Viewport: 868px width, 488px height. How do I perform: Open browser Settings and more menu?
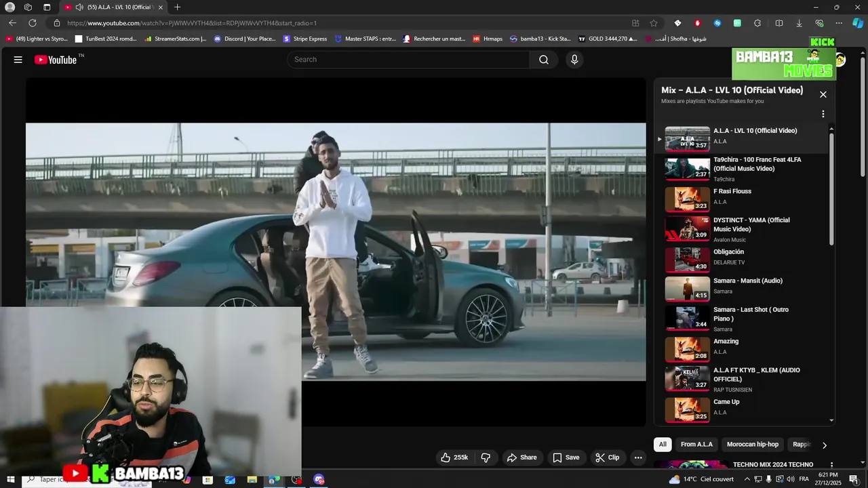(839, 23)
